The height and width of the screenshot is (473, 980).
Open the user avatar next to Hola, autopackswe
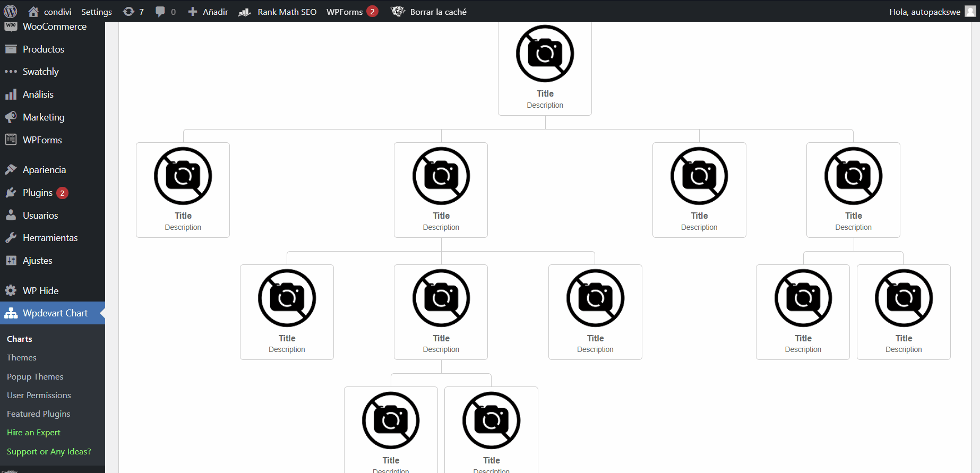tap(970, 11)
